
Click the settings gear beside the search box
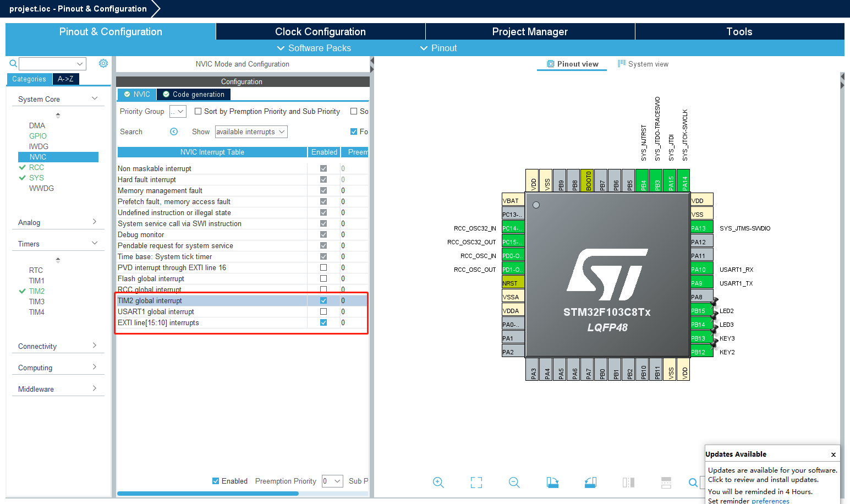(x=103, y=63)
